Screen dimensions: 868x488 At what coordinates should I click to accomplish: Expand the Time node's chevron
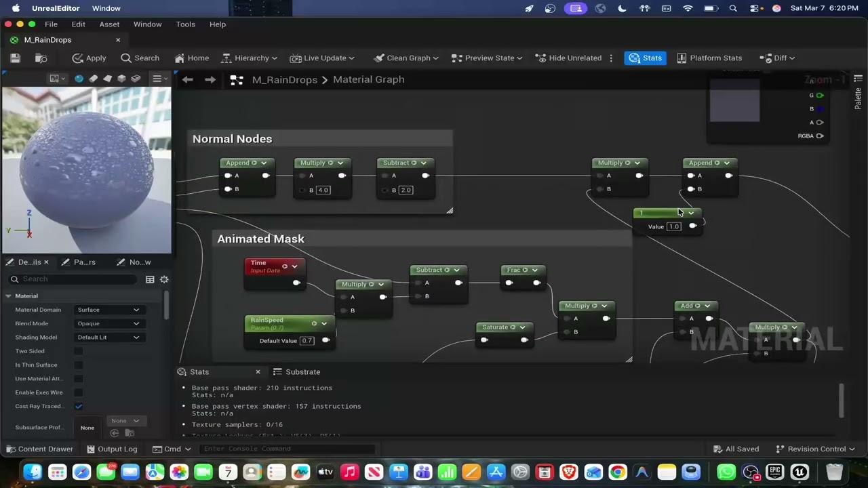(294, 266)
